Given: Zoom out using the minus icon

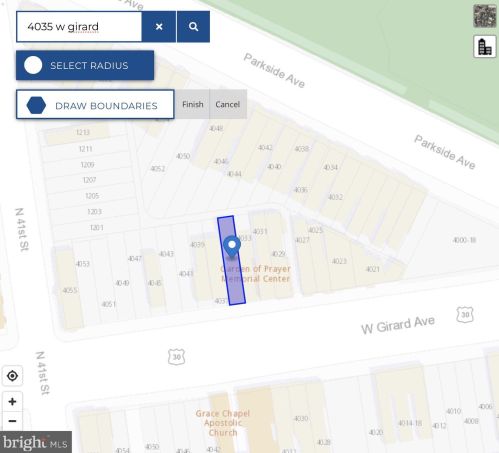Looking at the screenshot, I should 12,421.
